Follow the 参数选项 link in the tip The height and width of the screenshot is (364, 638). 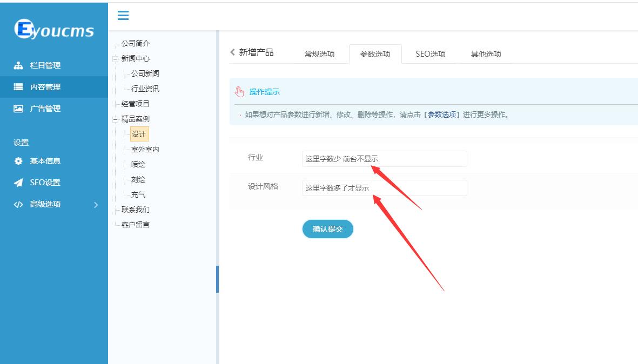pos(441,114)
